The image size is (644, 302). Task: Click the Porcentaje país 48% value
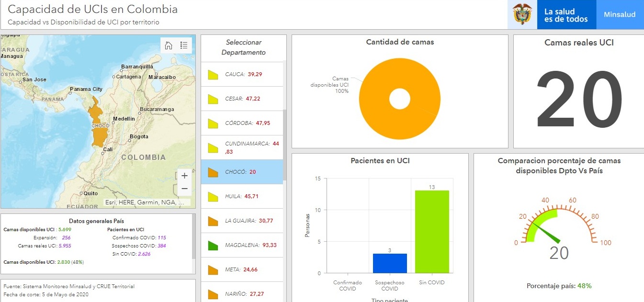pyautogui.click(x=584, y=286)
